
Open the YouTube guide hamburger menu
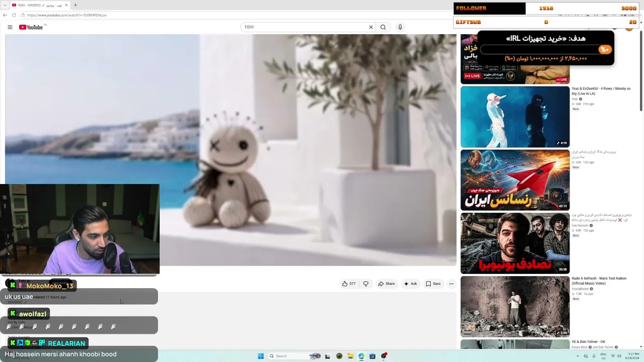click(x=10, y=27)
